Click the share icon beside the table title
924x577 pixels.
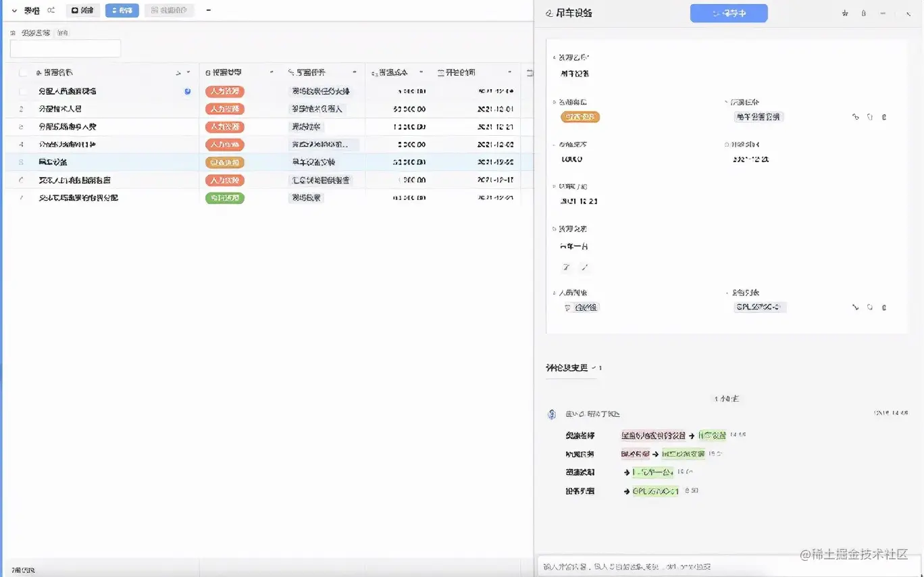(x=51, y=11)
